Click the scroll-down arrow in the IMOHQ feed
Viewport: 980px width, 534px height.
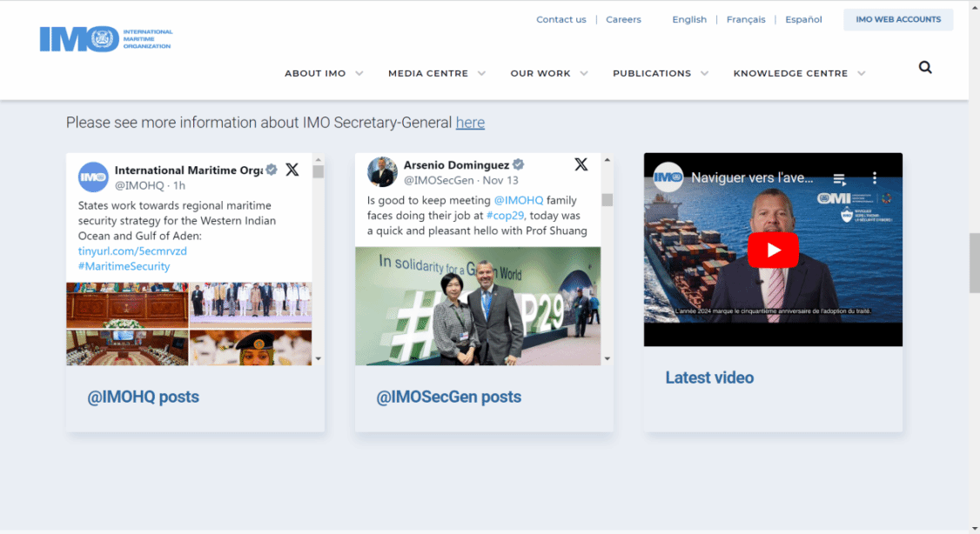[x=318, y=358]
